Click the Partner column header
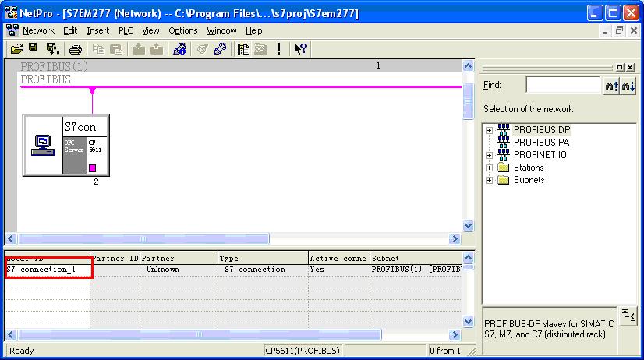The image size is (644, 360). point(179,258)
